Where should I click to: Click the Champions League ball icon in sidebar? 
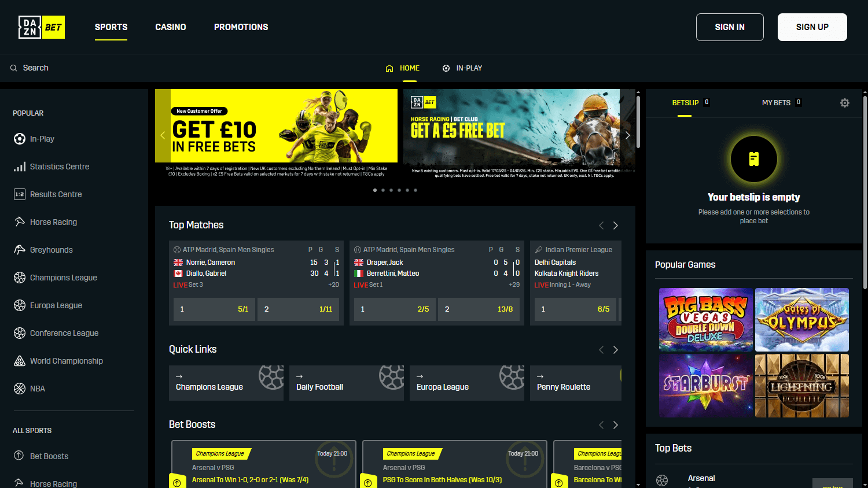[x=20, y=278]
